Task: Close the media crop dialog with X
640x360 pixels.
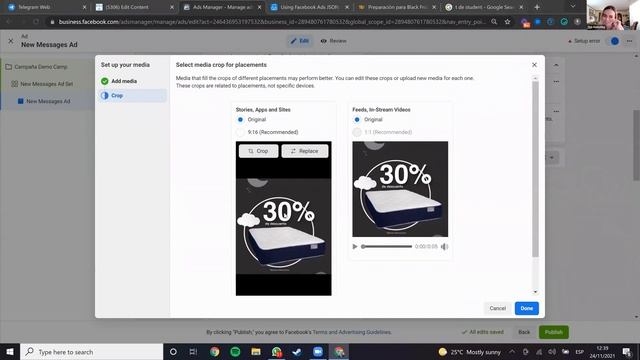Action: (534, 65)
